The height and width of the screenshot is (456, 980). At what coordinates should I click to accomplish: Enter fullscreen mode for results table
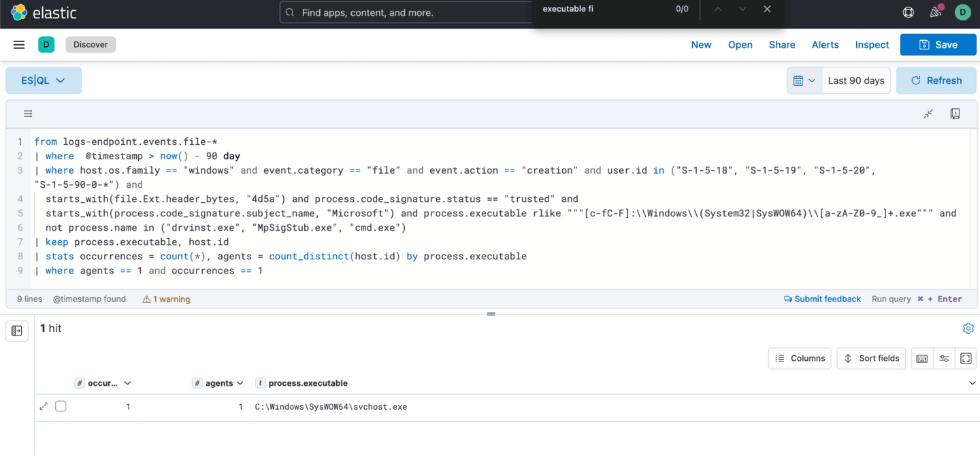point(966,359)
